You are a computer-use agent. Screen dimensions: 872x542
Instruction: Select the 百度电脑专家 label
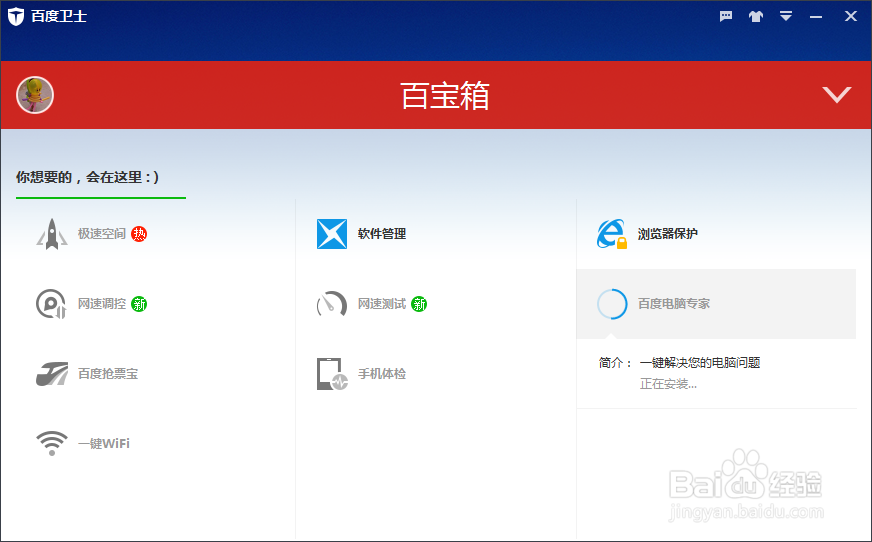[674, 304]
